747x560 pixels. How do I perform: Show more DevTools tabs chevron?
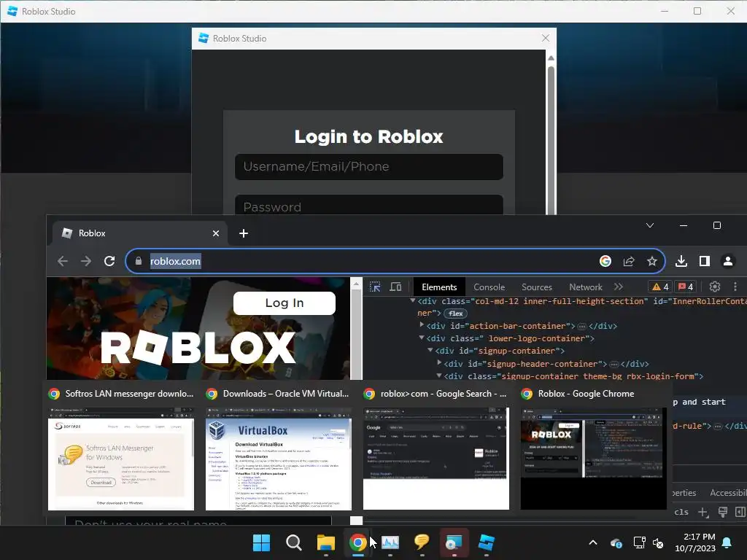(619, 287)
